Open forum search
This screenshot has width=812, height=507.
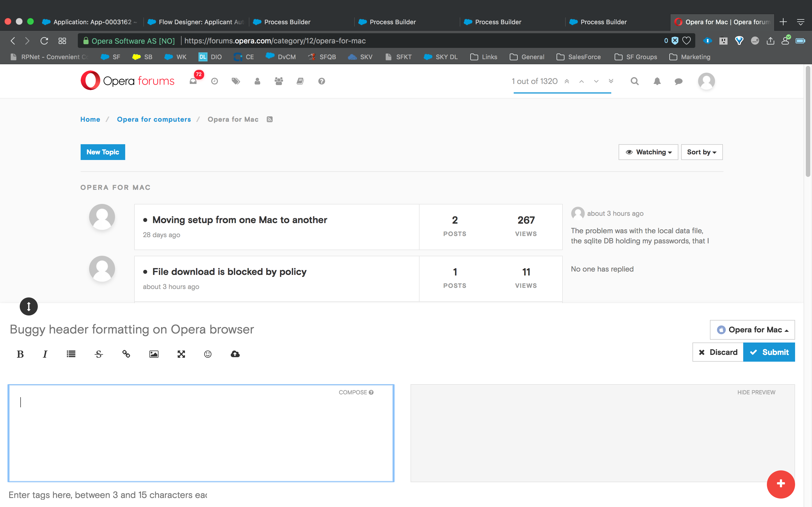[634, 81]
